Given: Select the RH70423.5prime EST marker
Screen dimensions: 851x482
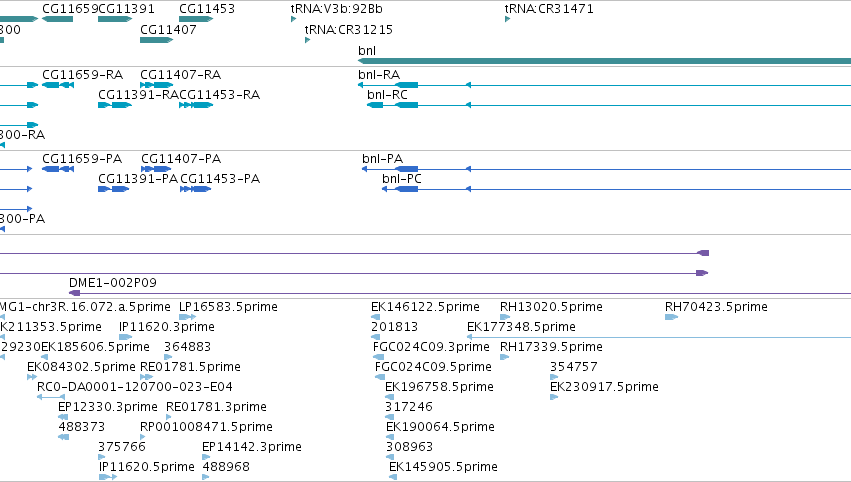Looking at the screenshot, I should tap(671, 317).
